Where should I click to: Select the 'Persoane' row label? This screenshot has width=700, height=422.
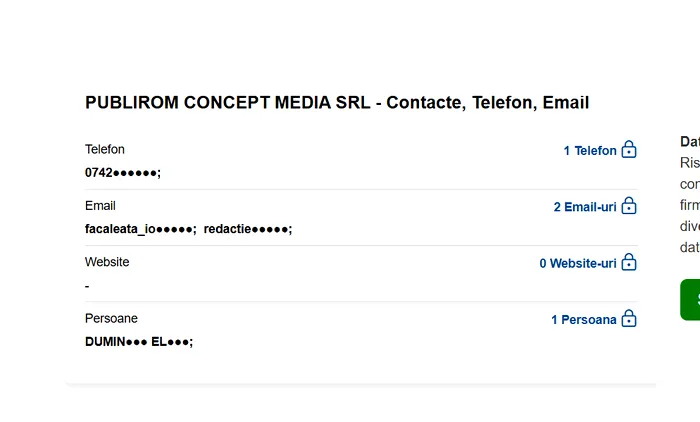[x=111, y=318]
